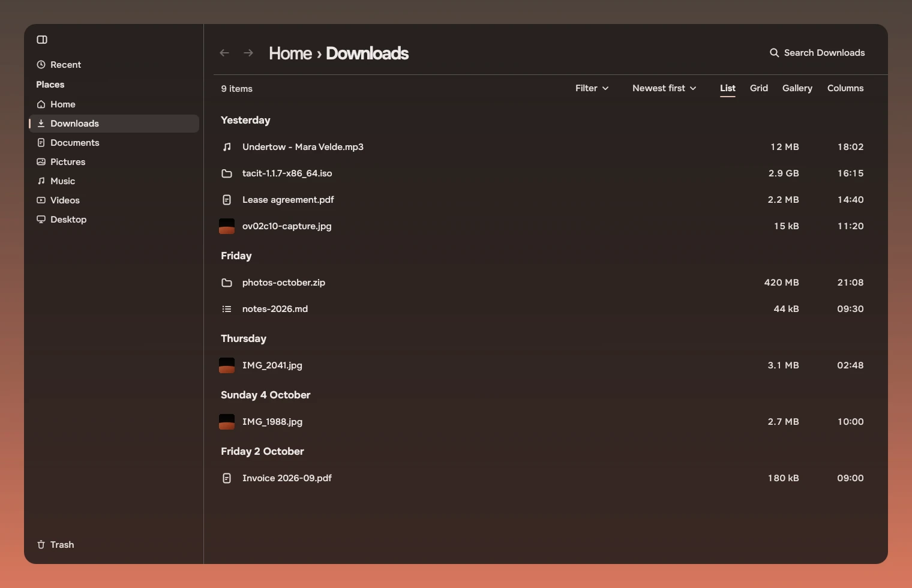Select the file name "photos-october.zip"

[x=284, y=283]
